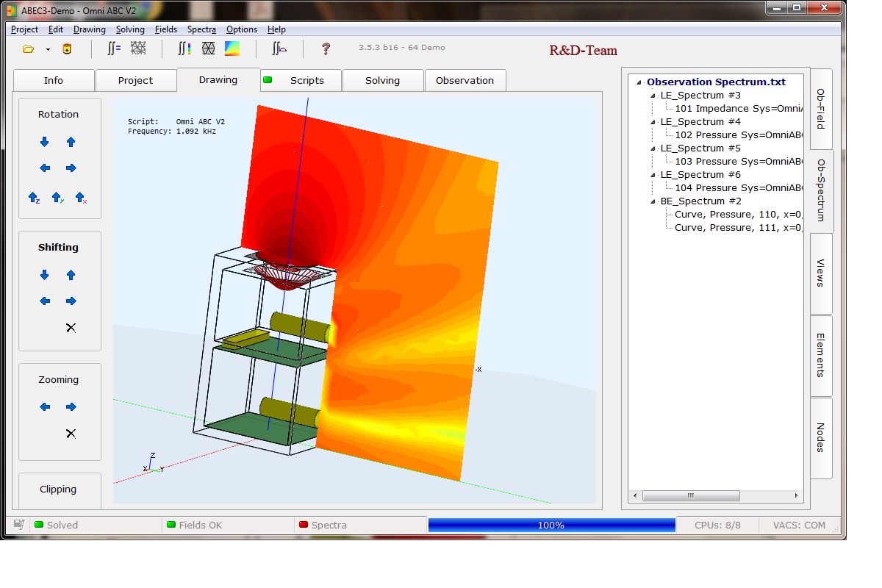Align view to the Z axis

click(x=34, y=198)
